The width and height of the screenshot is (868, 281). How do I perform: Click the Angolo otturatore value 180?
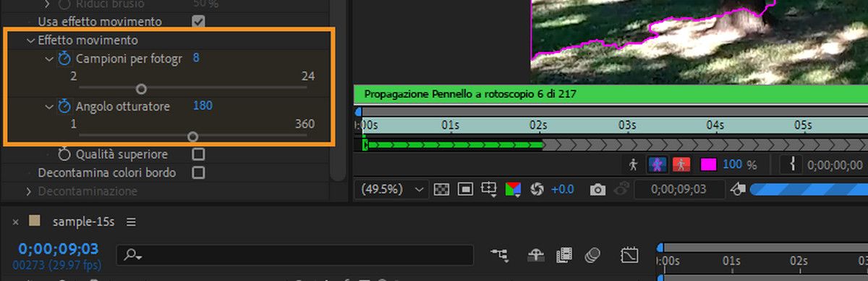point(203,106)
